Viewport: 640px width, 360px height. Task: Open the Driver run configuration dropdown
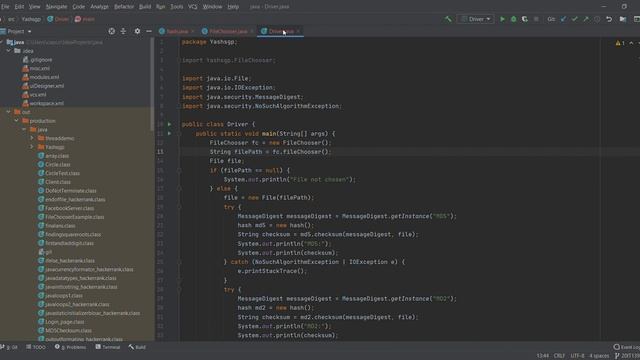(x=476, y=19)
